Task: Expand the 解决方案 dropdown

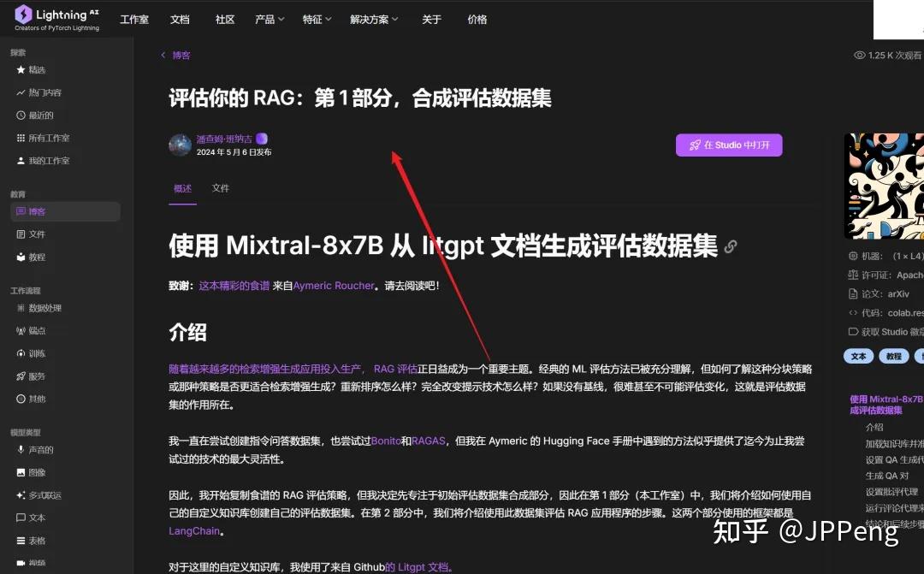Action: click(x=374, y=19)
